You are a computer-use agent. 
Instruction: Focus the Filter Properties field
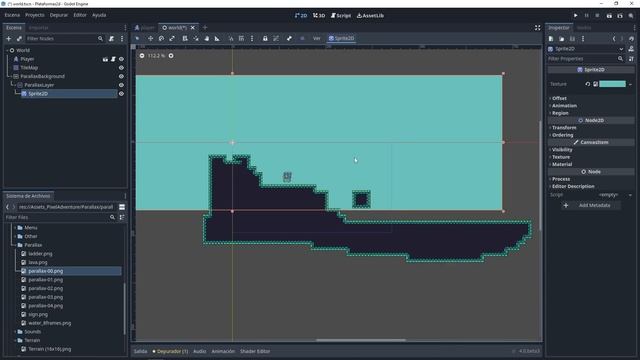(585, 59)
